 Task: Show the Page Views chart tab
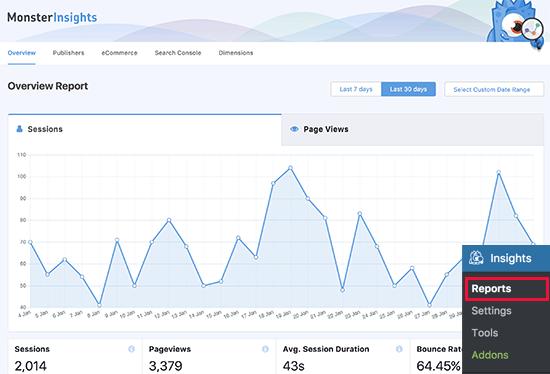pos(412,129)
